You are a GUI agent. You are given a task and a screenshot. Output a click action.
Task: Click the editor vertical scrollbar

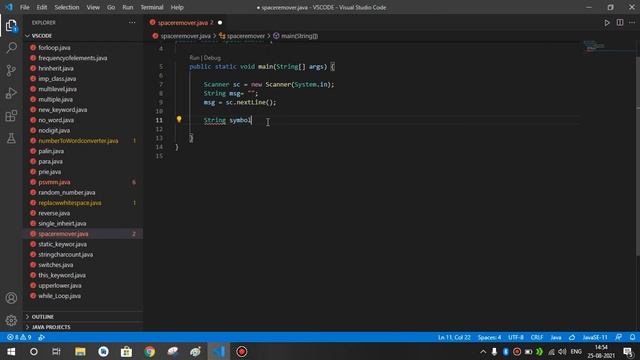click(x=638, y=155)
